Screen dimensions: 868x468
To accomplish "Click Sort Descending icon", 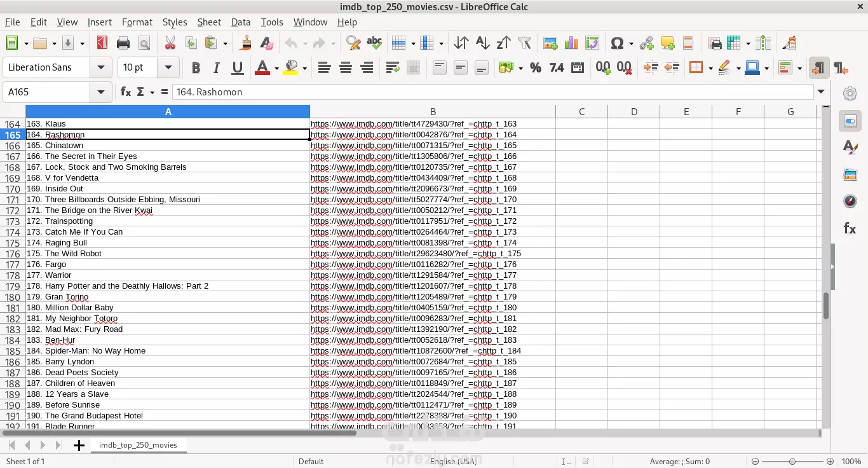I will (x=503, y=43).
